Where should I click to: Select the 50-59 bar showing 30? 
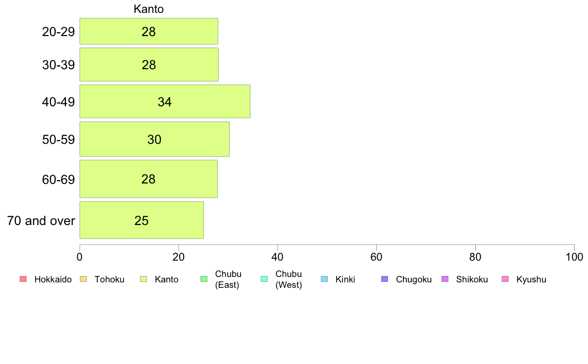[154, 139]
